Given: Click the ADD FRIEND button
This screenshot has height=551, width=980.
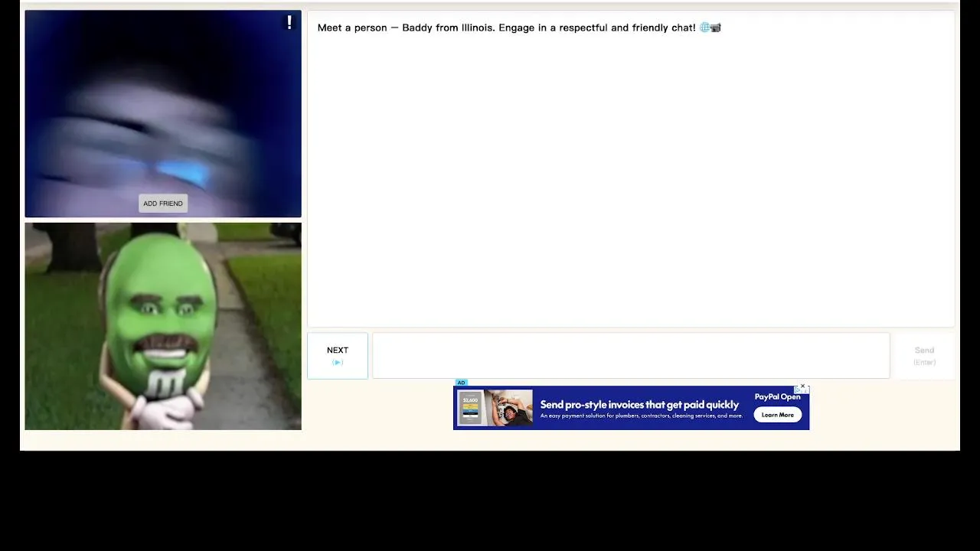Looking at the screenshot, I should [163, 204].
